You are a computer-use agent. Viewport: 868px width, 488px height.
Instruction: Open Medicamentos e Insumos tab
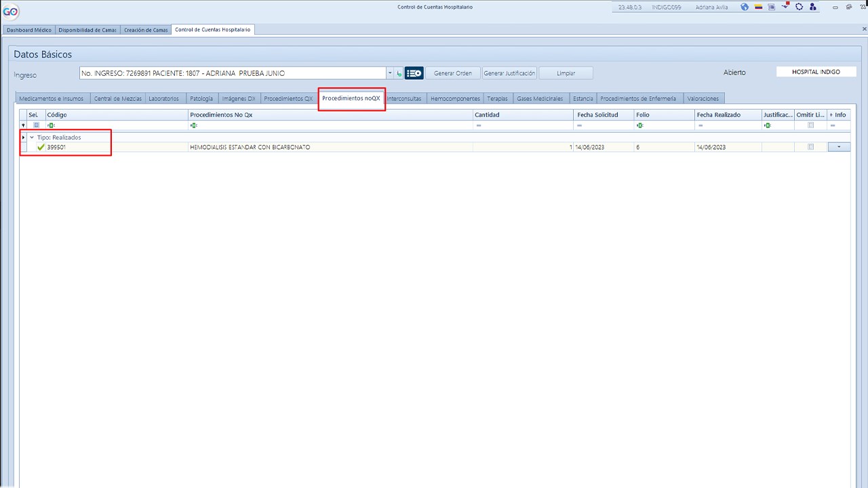(52, 98)
